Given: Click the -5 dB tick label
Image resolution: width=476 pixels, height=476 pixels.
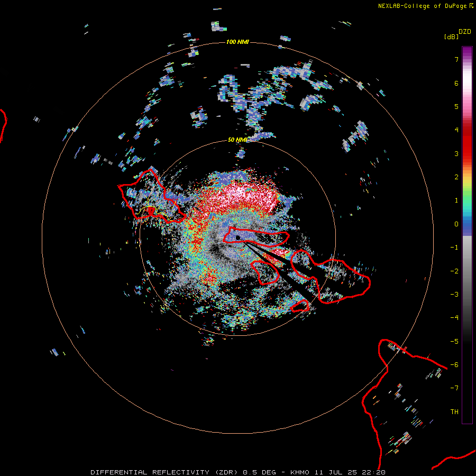Looking at the screenshot, I should coord(454,342).
